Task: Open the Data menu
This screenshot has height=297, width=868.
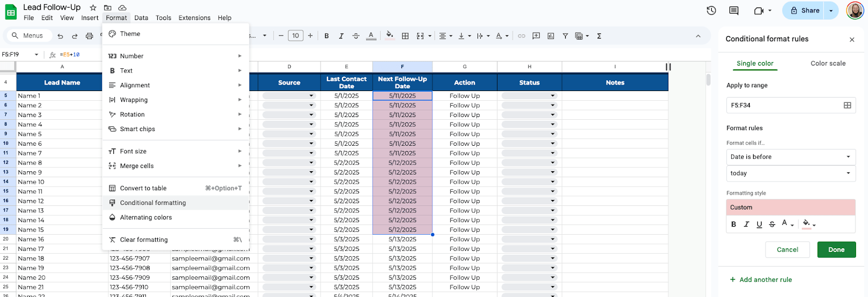Action: (141, 18)
